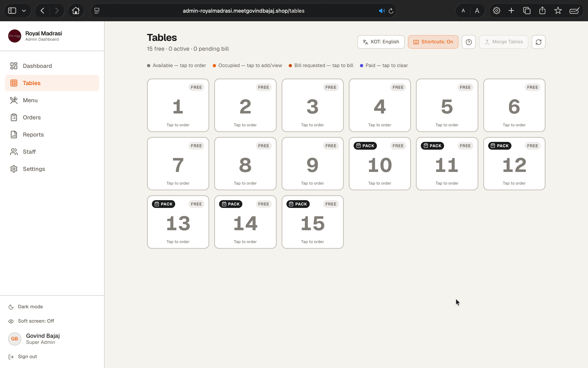Go forward using the browser forward arrow
The width and height of the screenshot is (588, 368).
57,11
